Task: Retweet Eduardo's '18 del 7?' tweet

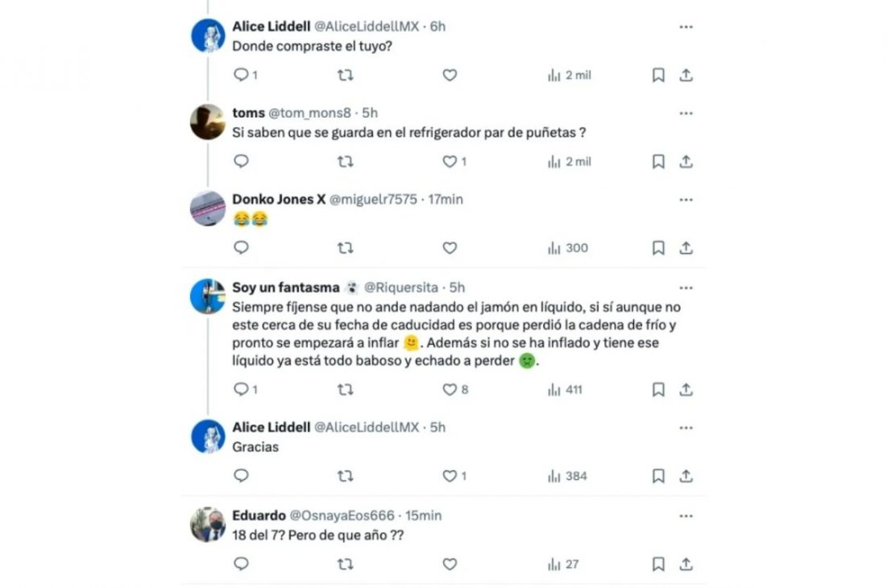Action: 345,564
